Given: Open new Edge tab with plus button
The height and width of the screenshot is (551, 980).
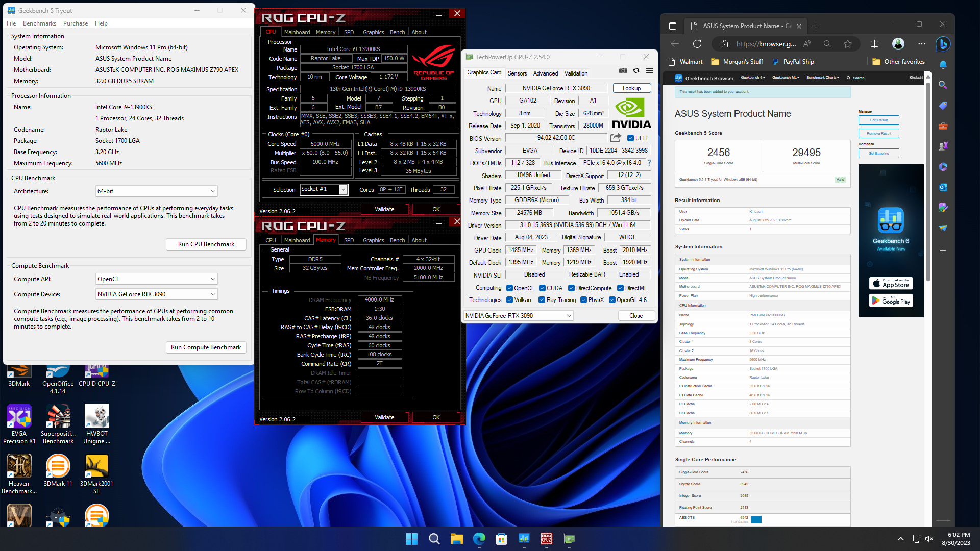Looking at the screenshot, I should [x=816, y=26].
